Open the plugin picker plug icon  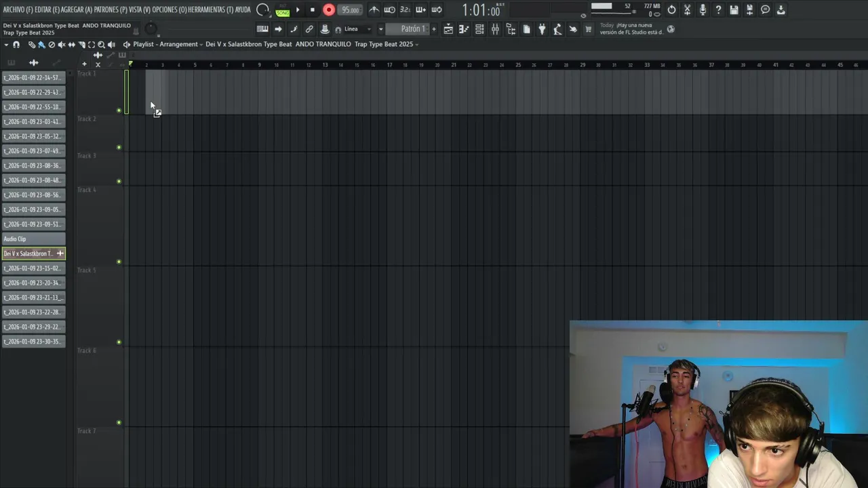click(x=542, y=29)
